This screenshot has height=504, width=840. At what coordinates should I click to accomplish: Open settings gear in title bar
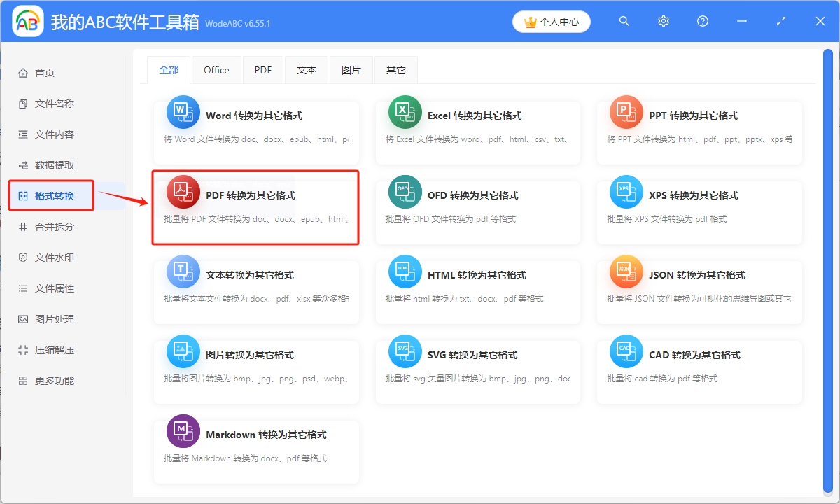[x=664, y=22]
